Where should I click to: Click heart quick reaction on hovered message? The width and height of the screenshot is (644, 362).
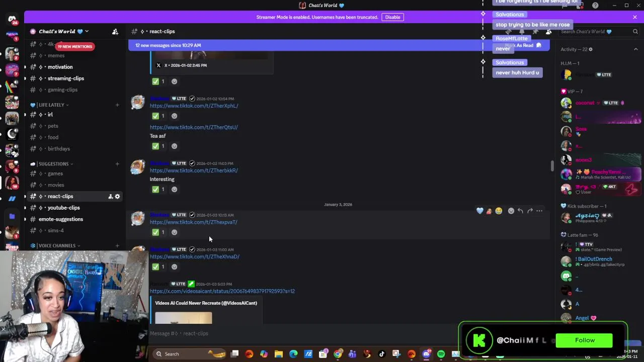480,211
